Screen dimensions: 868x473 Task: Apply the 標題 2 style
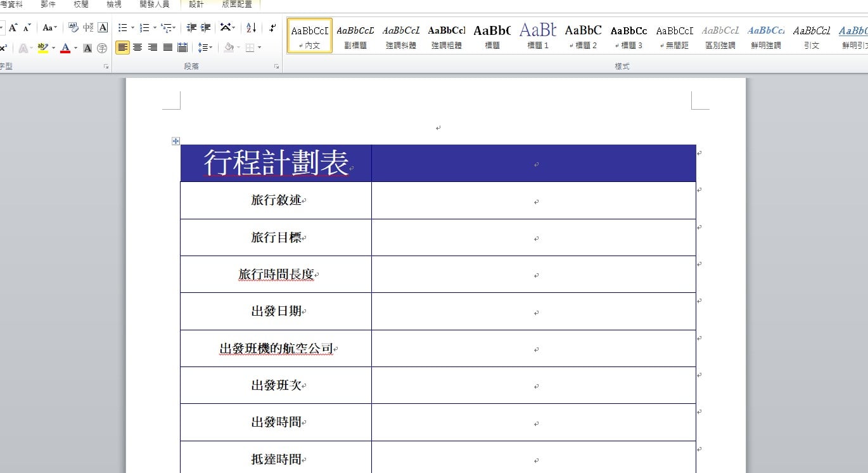(584, 36)
